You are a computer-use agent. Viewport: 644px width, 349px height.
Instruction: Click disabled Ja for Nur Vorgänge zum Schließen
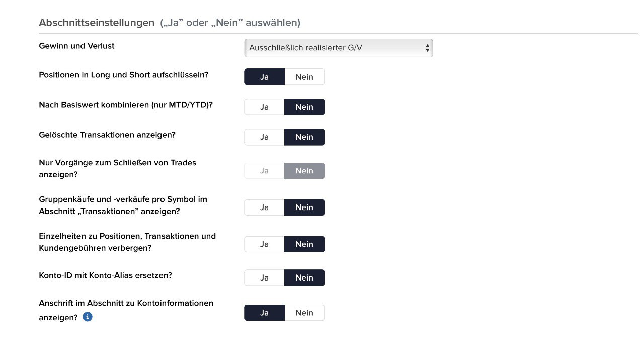coord(264,171)
